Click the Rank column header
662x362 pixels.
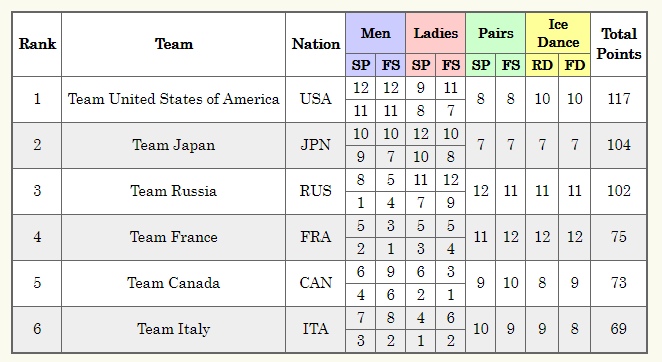37,44
